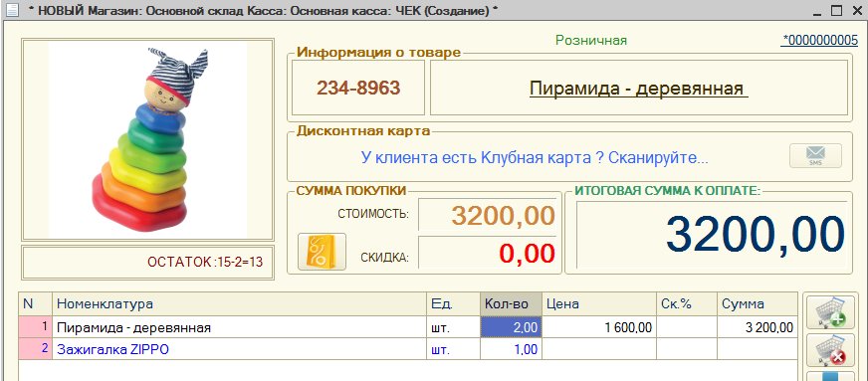Click the wooden pyramid toy product image

tap(147, 140)
